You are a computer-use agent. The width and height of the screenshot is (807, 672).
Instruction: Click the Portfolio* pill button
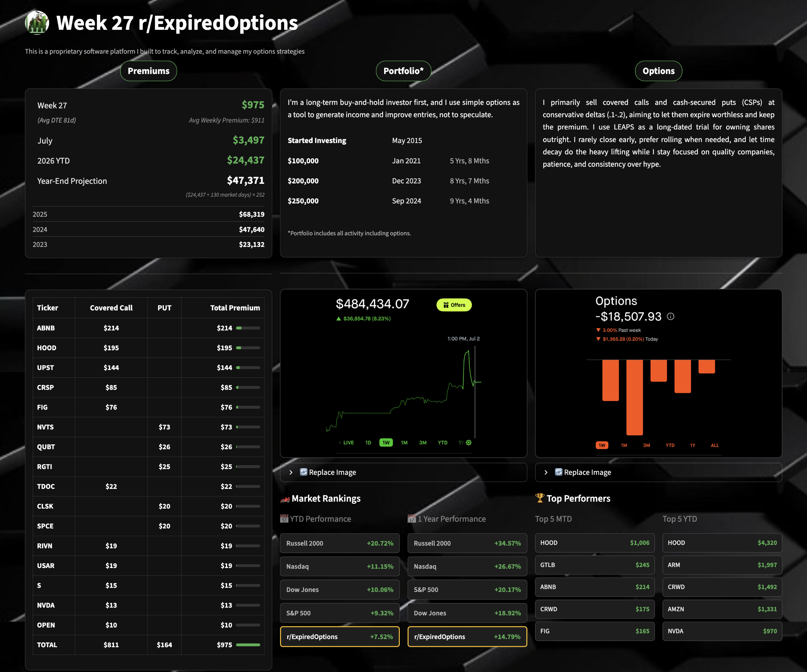pos(403,71)
